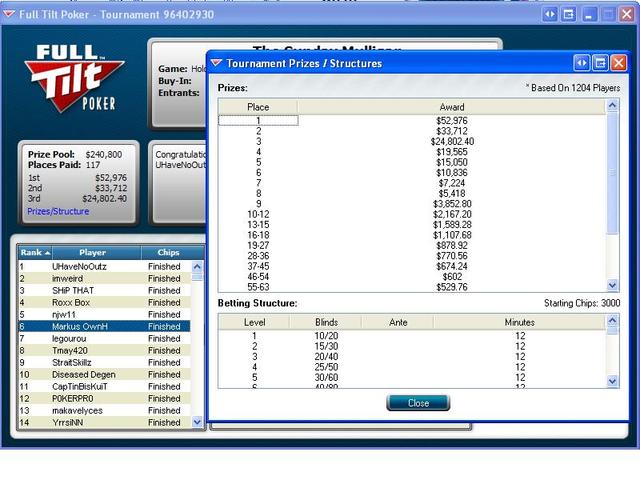Click the Level column header in Betting Structure
The height and width of the screenshot is (480, 640).
pyautogui.click(x=254, y=322)
